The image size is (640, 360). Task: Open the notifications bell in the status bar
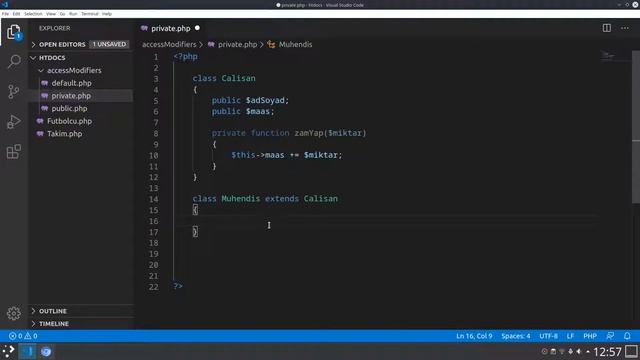click(x=627, y=336)
